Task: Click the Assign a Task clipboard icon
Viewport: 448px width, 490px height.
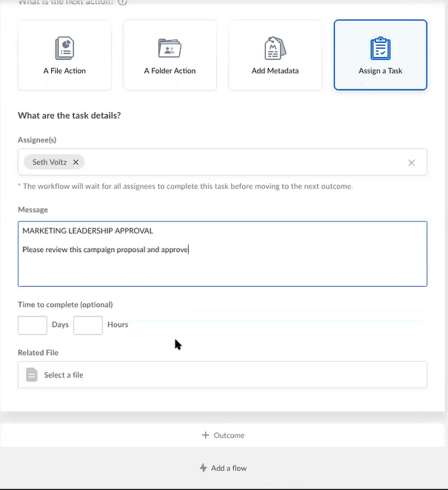Action: coord(381,48)
